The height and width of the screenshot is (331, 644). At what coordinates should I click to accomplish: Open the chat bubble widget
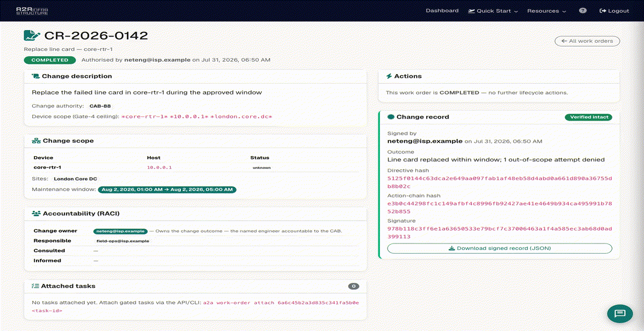[620, 313]
